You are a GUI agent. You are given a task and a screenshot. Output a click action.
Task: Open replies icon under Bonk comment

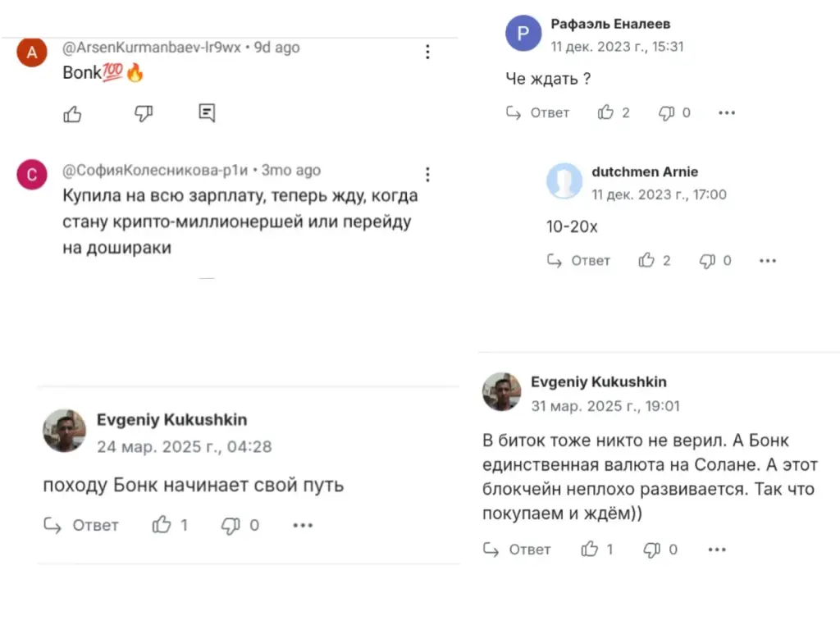click(207, 112)
